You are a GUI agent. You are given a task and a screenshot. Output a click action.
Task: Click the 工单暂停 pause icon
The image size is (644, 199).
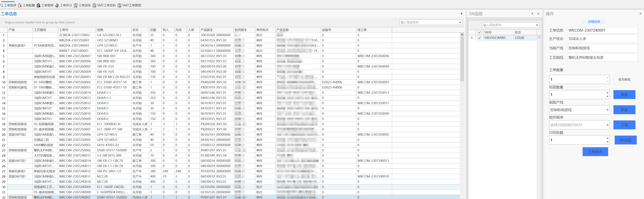click(x=38, y=5)
